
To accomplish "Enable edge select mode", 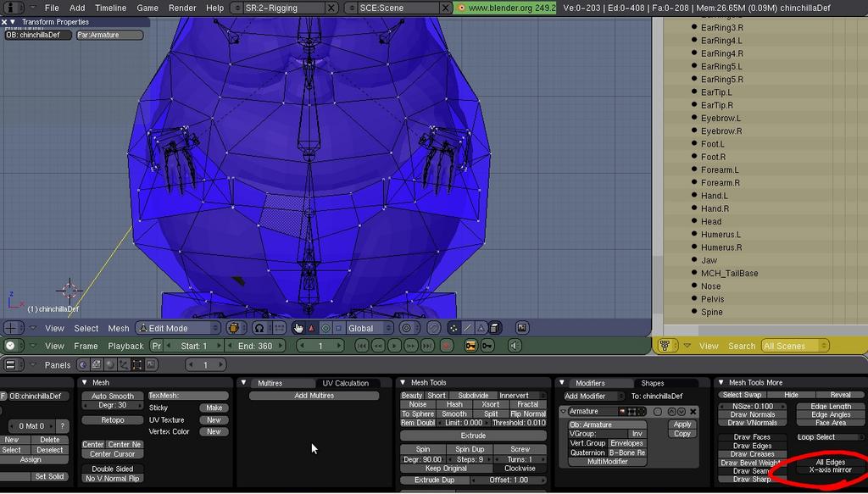I will tap(468, 328).
